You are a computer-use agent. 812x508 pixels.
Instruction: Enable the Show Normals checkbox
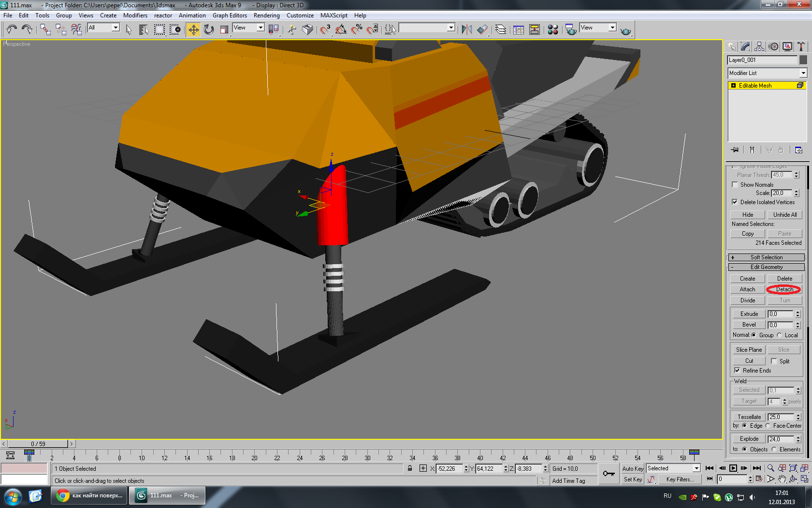coord(735,185)
